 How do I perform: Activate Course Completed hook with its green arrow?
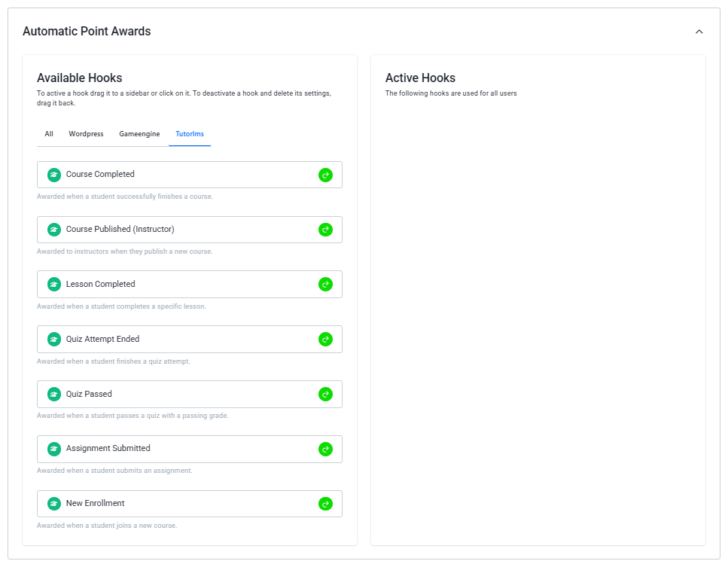coord(325,175)
